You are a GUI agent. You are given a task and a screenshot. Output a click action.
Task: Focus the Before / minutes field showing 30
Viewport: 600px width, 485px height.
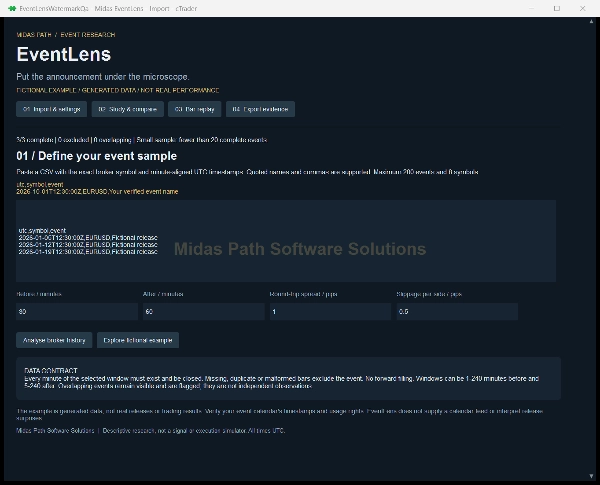[77, 312]
